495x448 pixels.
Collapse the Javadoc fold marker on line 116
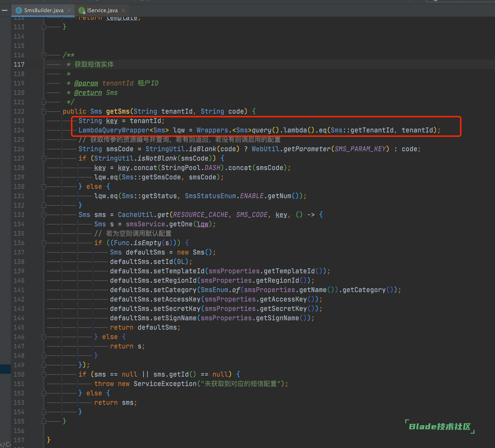tap(44, 55)
